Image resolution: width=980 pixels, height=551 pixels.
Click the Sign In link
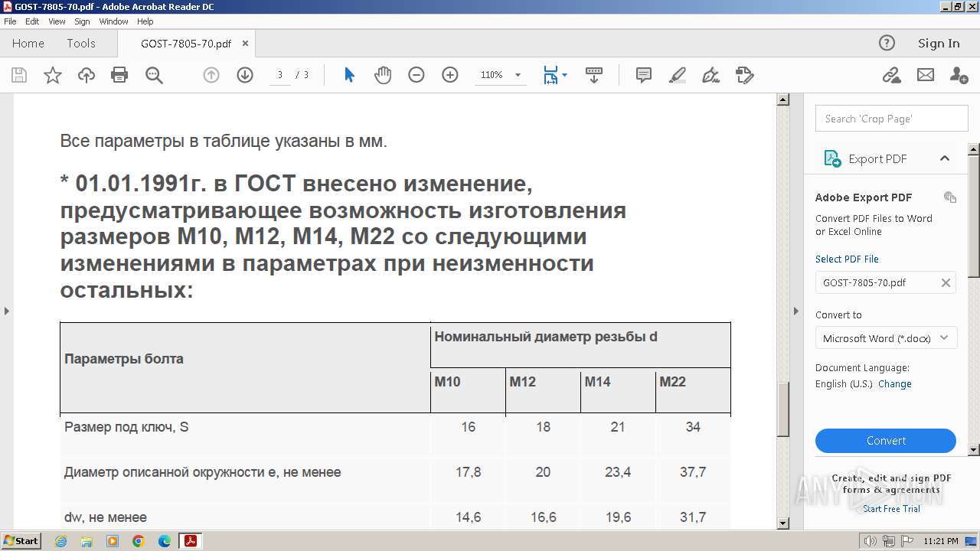(x=939, y=43)
